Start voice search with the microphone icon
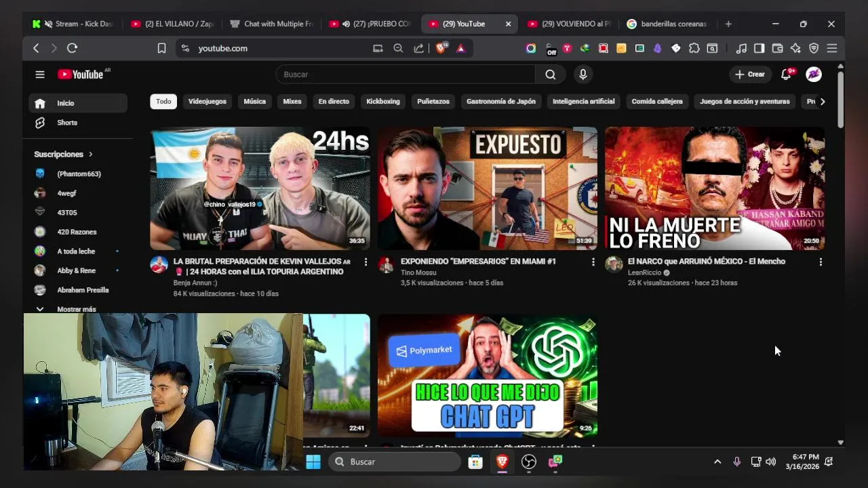 (x=583, y=75)
